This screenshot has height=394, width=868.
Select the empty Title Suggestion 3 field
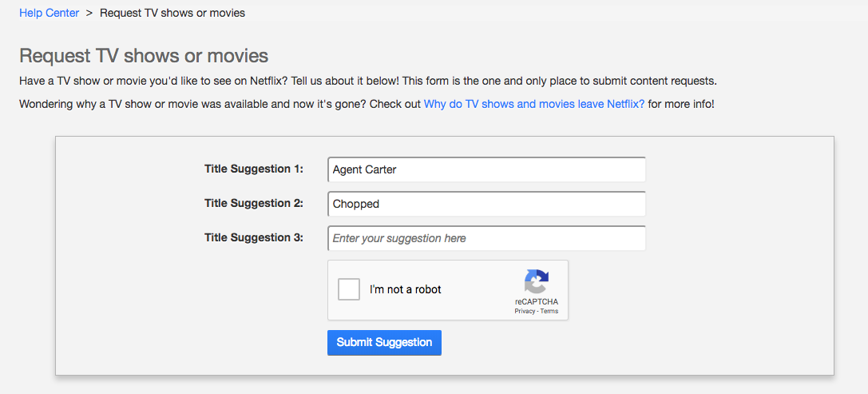pos(486,238)
